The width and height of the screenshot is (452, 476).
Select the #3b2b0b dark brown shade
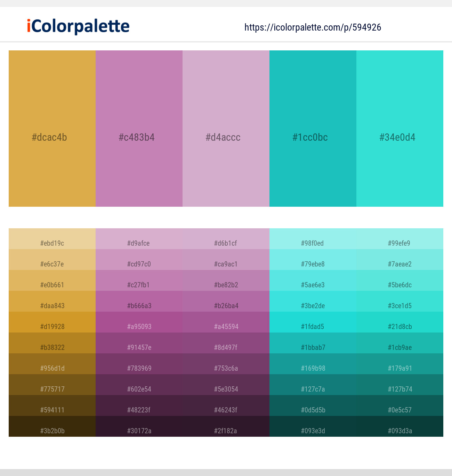[x=52, y=426]
